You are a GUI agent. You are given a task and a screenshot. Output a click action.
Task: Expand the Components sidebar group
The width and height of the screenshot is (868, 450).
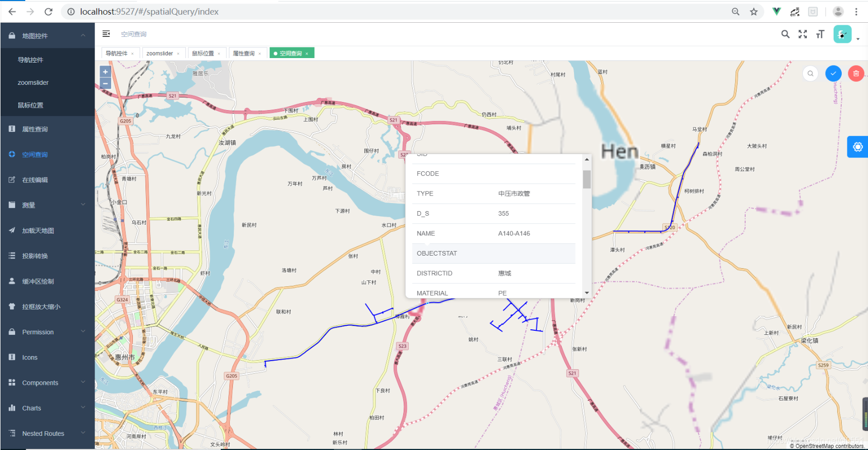tap(47, 382)
